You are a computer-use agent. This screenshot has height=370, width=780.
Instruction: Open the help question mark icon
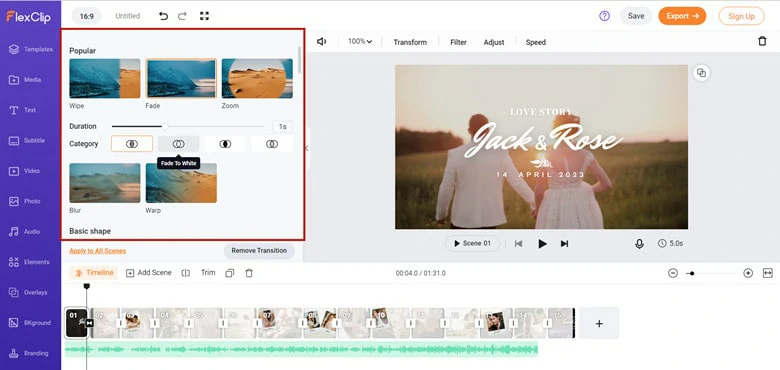604,16
